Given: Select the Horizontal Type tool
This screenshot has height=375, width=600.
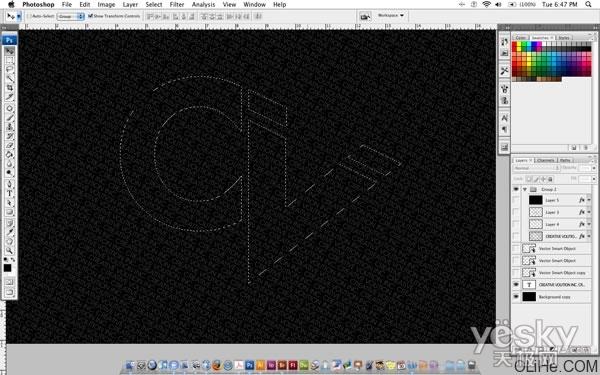Looking at the screenshot, I should [10, 193].
